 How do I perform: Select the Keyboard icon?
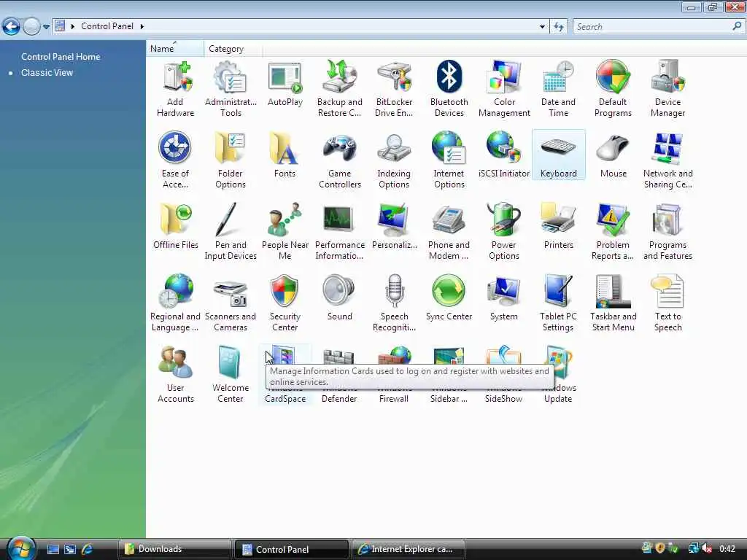tap(558, 155)
